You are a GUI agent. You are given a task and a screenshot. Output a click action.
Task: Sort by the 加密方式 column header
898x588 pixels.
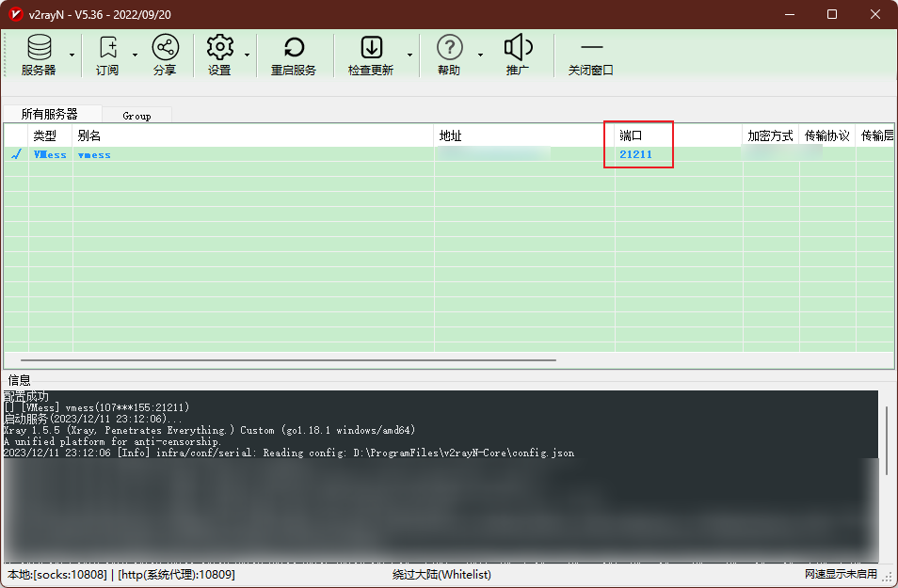point(771,135)
